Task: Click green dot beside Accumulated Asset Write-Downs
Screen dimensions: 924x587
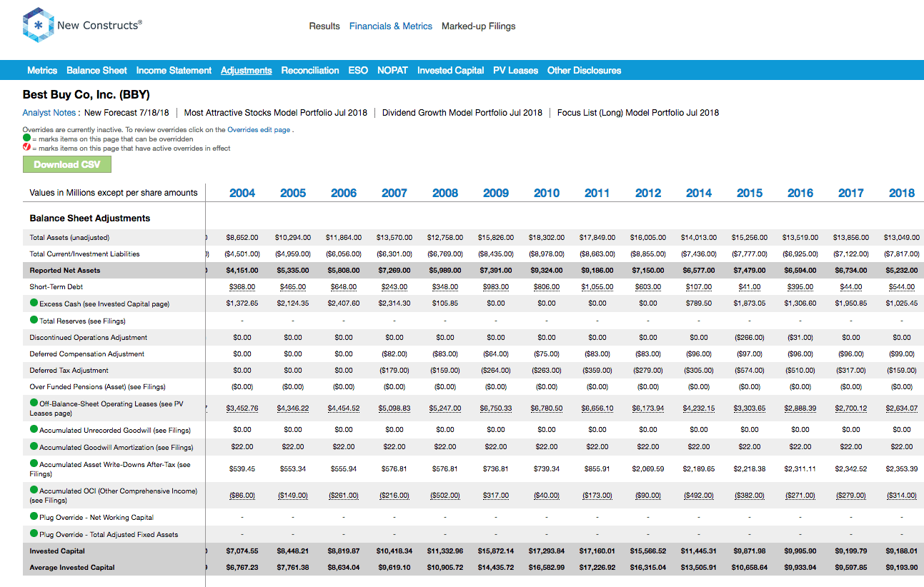Action: click(34, 464)
